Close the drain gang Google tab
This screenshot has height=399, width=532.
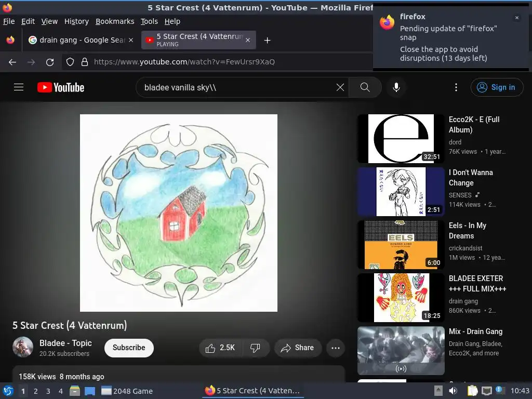(130, 40)
